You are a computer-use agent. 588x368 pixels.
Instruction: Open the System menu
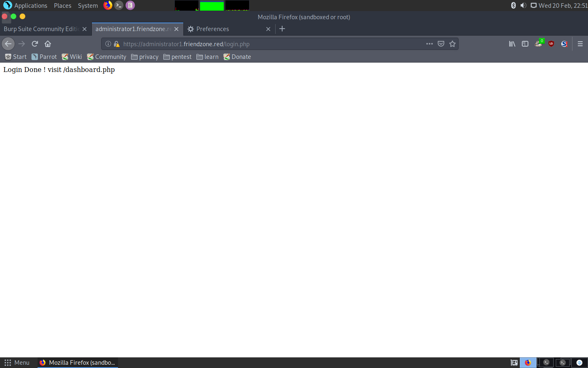coord(88,5)
